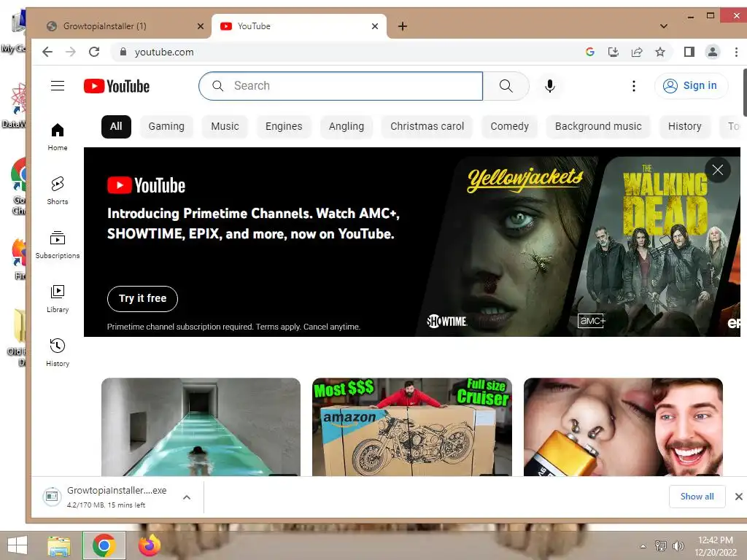Close the YouTube tab

coord(375,26)
